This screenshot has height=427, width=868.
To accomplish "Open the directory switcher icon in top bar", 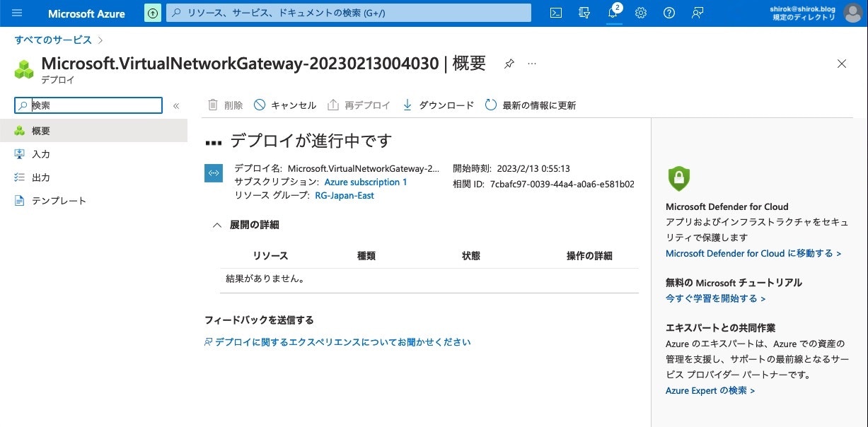I will (x=584, y=13).
